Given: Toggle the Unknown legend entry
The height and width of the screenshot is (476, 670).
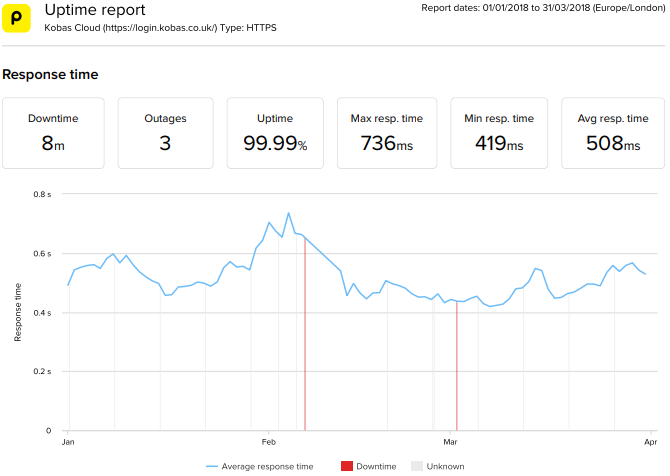Looking at the screenshot, I should [445, 466].
